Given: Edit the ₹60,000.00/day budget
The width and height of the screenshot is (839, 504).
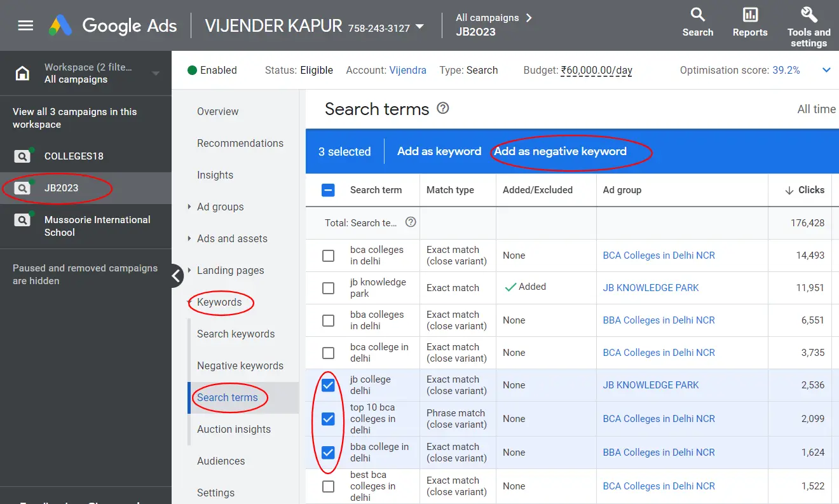Looking at the screenshot, I should (x=597, y=70).
